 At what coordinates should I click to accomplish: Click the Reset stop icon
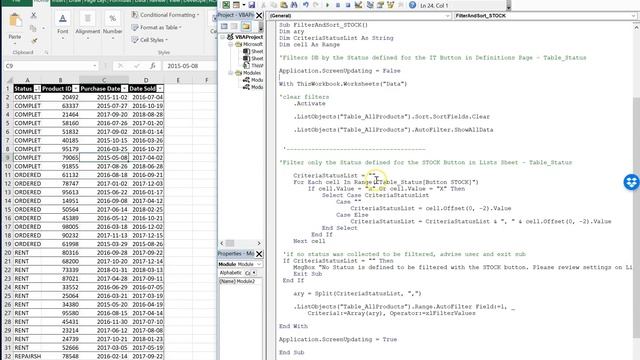[x=347, y=5]
